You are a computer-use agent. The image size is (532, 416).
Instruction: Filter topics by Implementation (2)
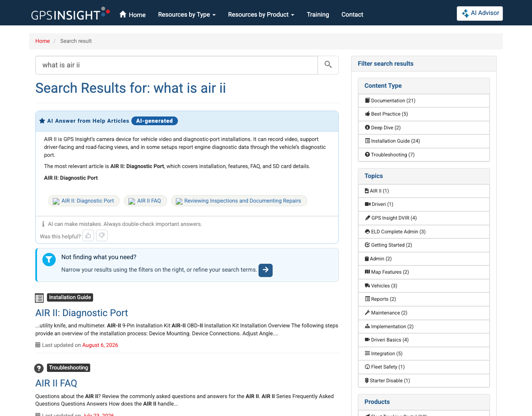[424, 327]
